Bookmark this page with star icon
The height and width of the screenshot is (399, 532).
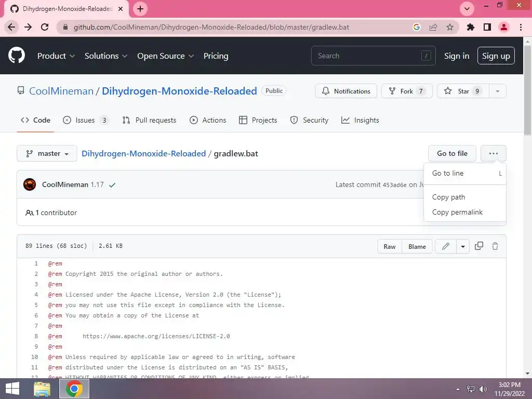click(450, 27)
